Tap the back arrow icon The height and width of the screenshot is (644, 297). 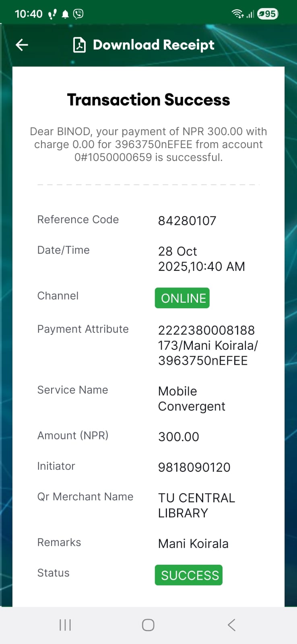22,45
